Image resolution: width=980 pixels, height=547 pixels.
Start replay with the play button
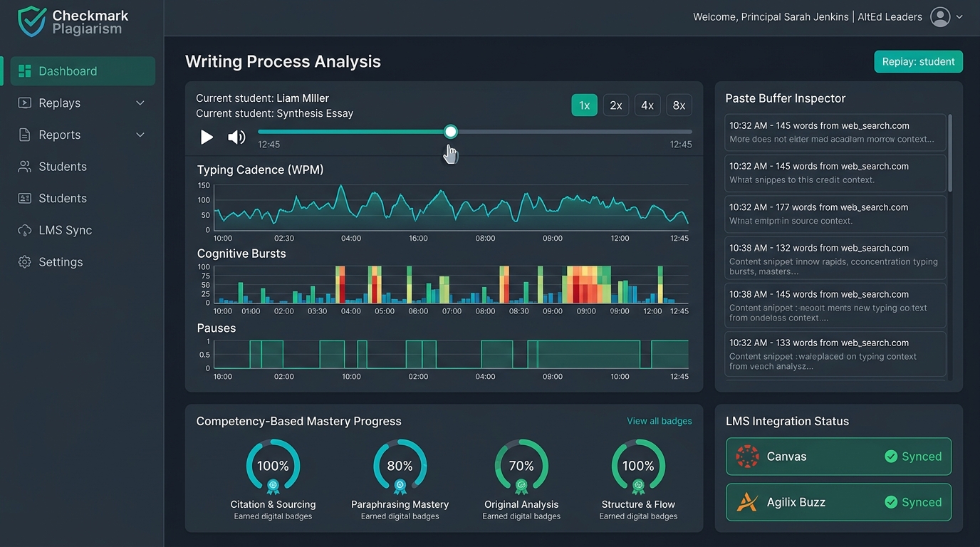[207, 137]
